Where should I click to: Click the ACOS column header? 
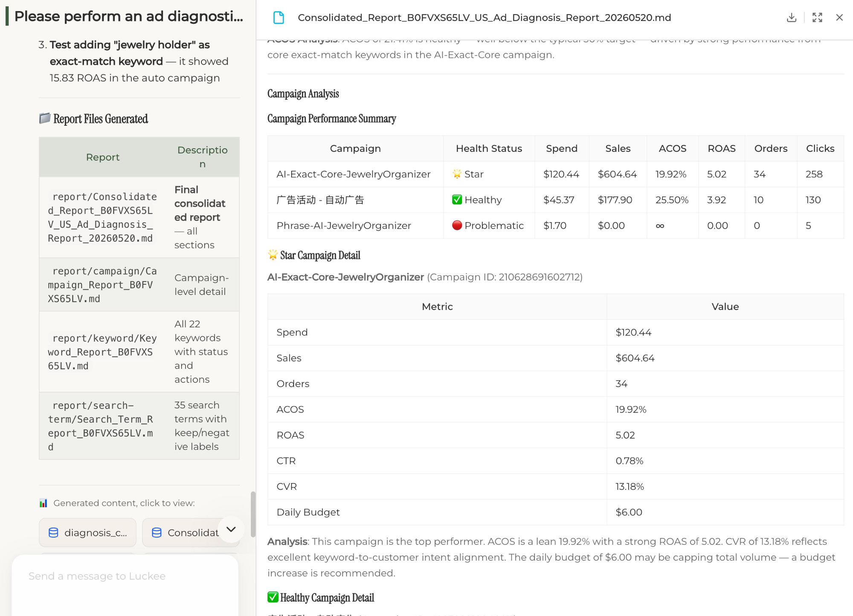tap(673, 148)
